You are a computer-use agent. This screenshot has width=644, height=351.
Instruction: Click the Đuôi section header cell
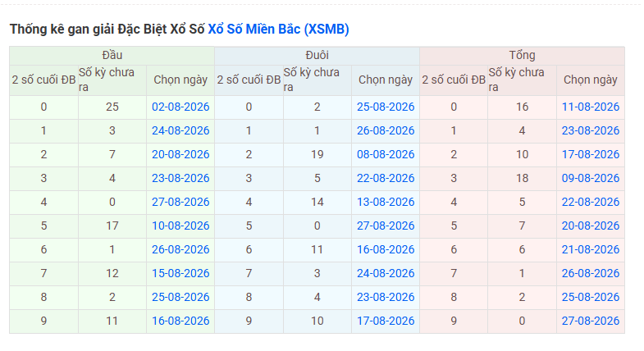317,56
